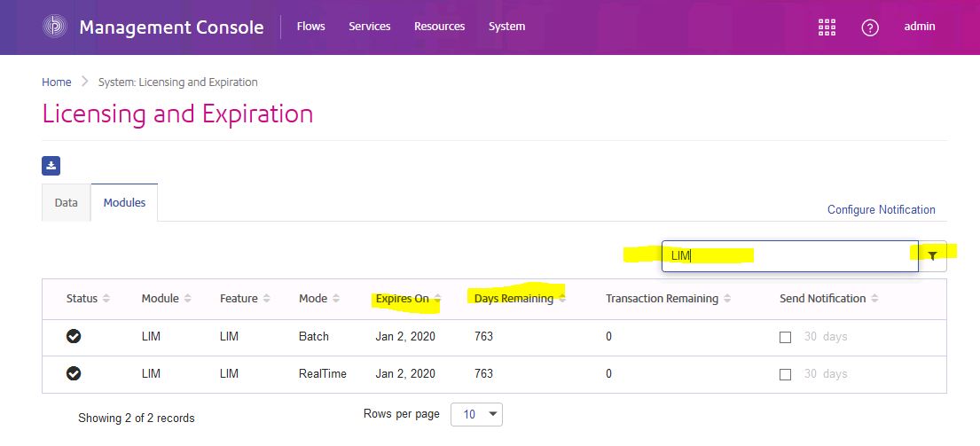
Task: Go to Home breadcrumb link
Action: coord(57,82)
